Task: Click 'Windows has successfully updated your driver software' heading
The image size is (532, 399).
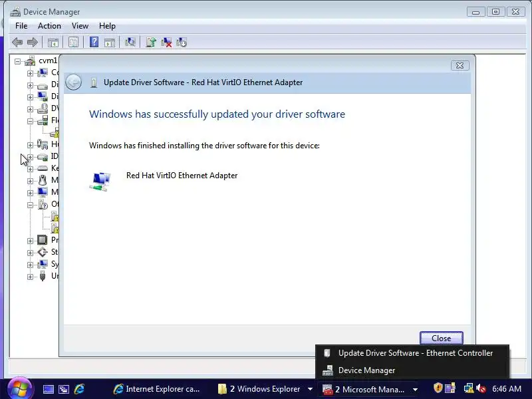Action: [217, 114]
